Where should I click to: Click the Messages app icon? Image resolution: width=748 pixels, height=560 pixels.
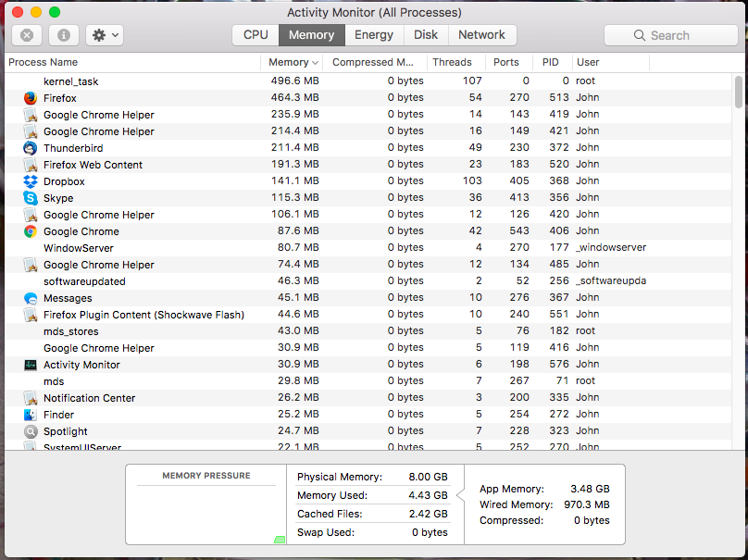point(31,299)
